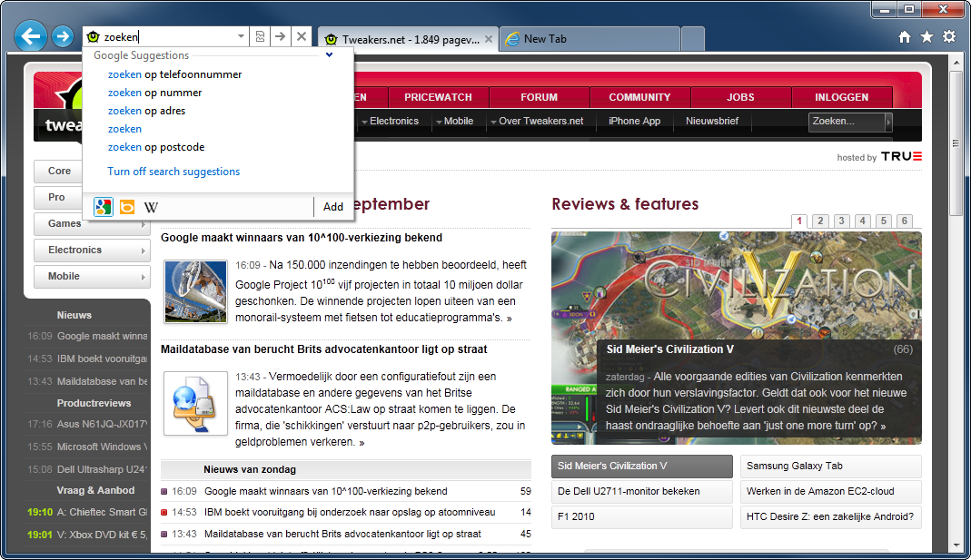Go back with the browser Back arrow
This screenshot has width=971, height=560.
coord(30,36)
